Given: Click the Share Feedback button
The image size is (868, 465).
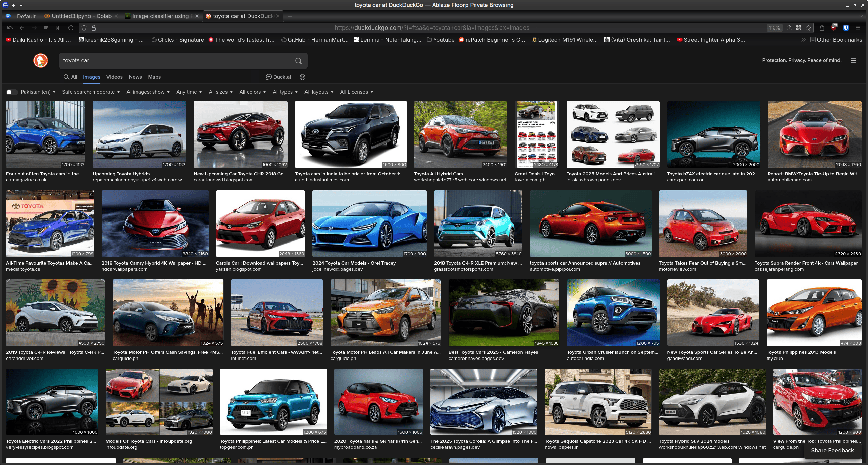Looking at the screenshot, I should pyautogui.click(x=832, y=450).
